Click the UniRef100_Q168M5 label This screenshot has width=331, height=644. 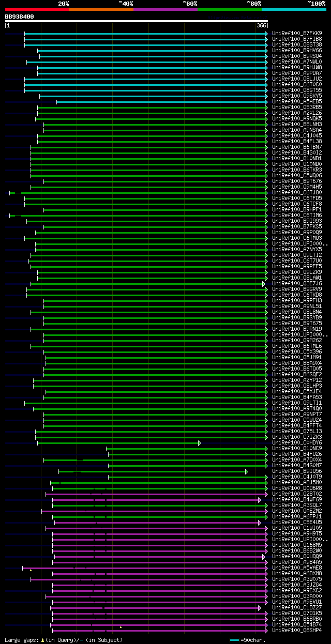297,545
